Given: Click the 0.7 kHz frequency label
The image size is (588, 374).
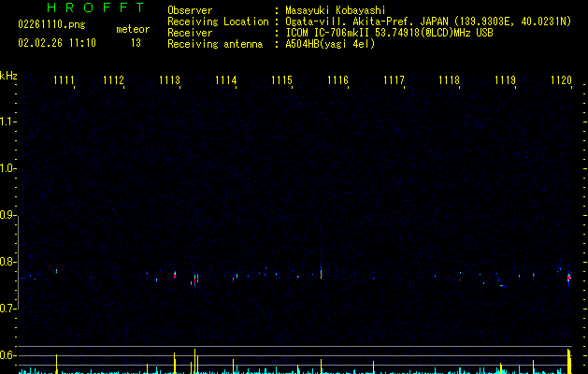Looking at the screenshot, I should (7, 309).
